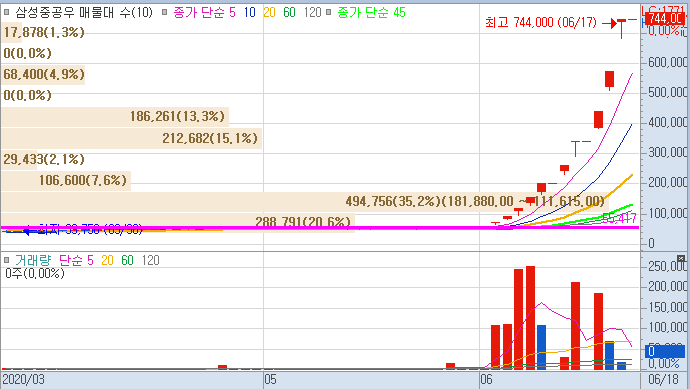
Task: Select the gray 120 volume average legend
Action: [150, 260]
